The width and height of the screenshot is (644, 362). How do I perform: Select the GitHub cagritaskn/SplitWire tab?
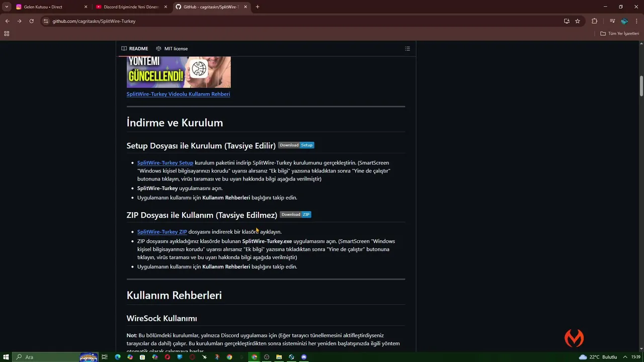pos(211,7)
